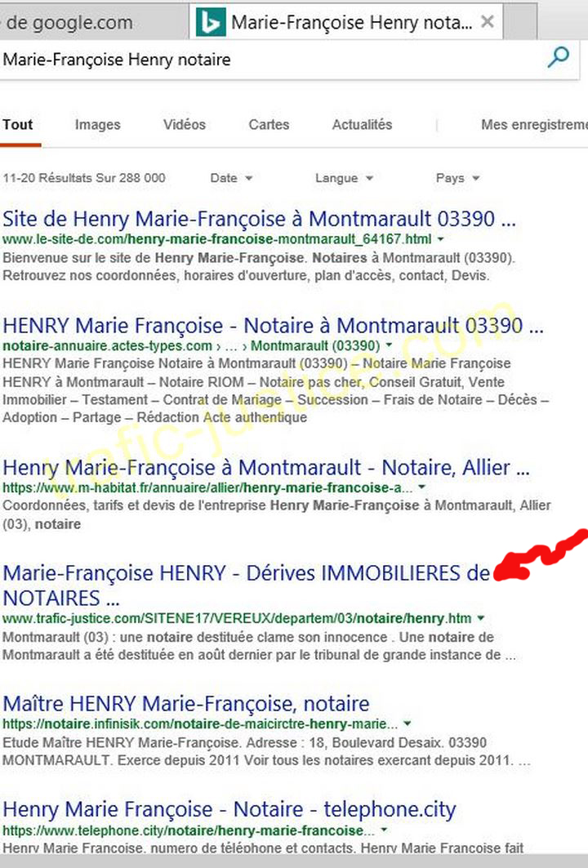588x868 pixels.
Task: Expand the Pays filter dropdown
Action: [457, 178]
